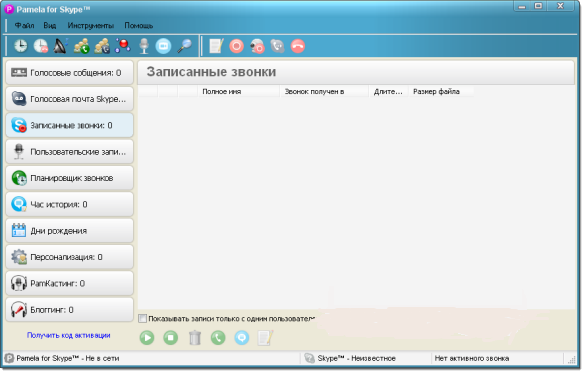The width and height of the screenshot is (584, 372).
Task: Sort by the Размер файла column header
Action: pyautogui.click(x=441, y=91)
